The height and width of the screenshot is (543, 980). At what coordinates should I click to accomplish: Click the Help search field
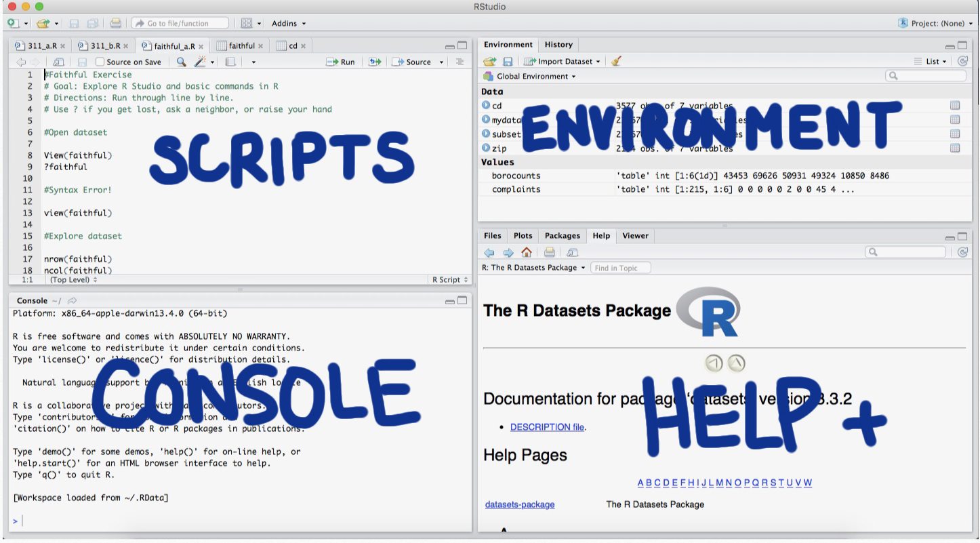[905, 252]
